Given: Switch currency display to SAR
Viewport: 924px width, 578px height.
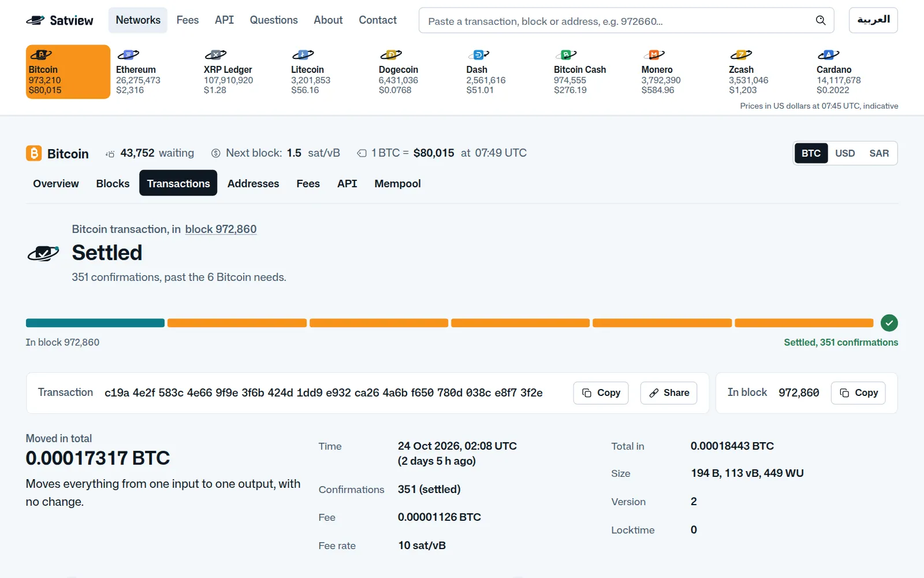Looking at the screenshot, I should [x=879, y=153].
